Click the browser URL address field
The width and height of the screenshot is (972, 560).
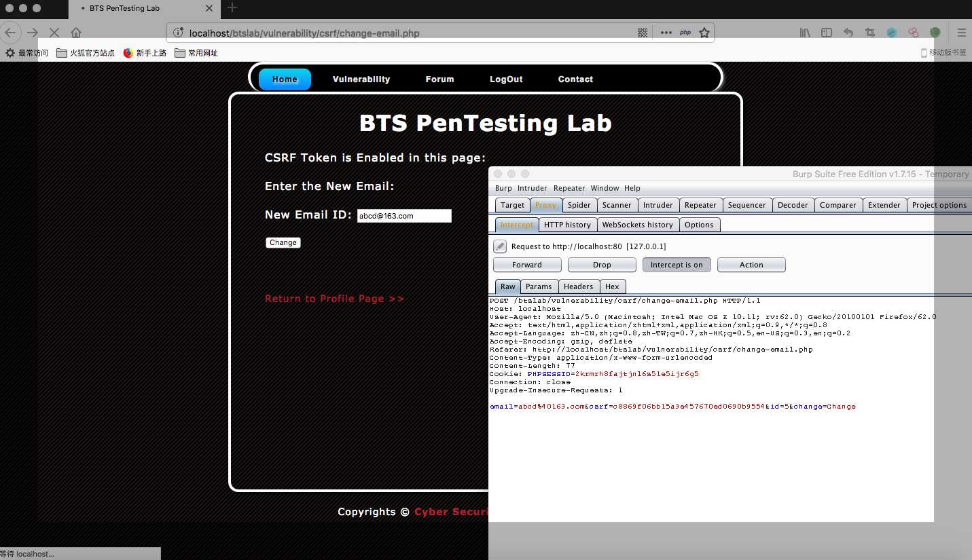[408, 33]
